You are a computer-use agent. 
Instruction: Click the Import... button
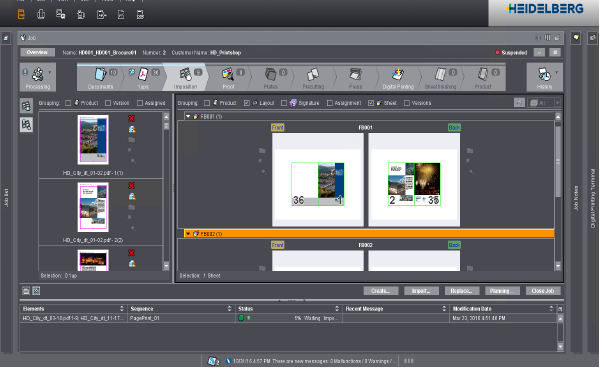click(x=421, y=291)
